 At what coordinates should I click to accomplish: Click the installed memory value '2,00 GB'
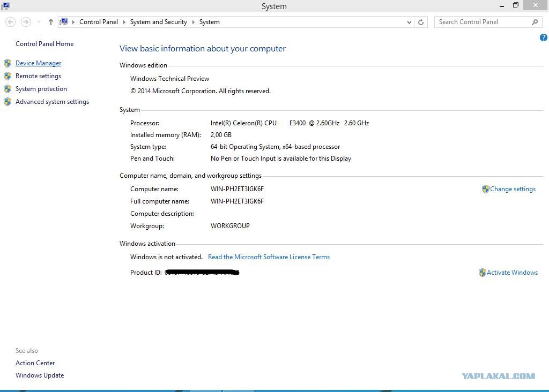coord(221,135)
